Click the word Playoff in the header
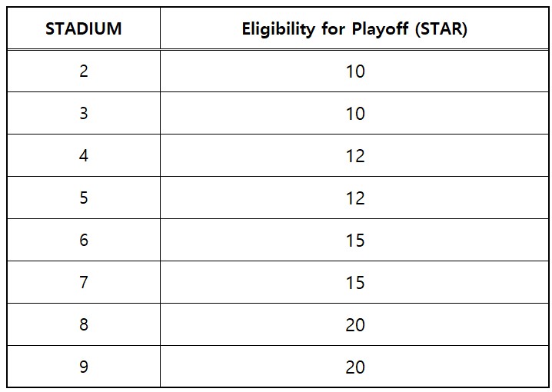The height and width of the screenshot is (392, 552). 381,29
